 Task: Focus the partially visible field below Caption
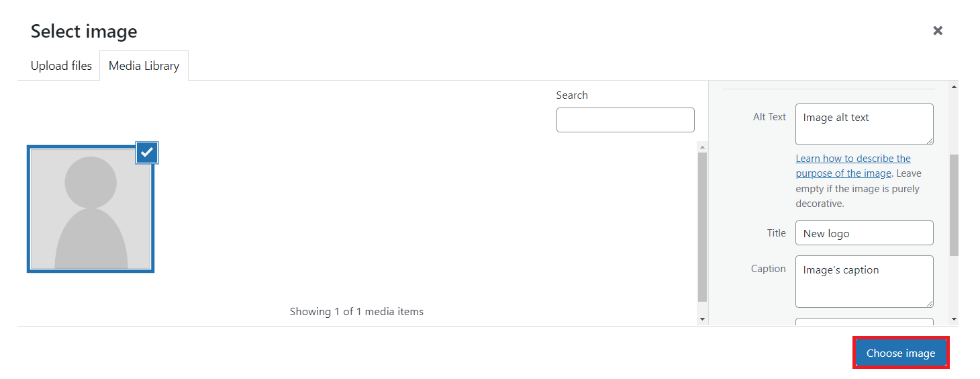pyautogui.click(x=864, y=323)
